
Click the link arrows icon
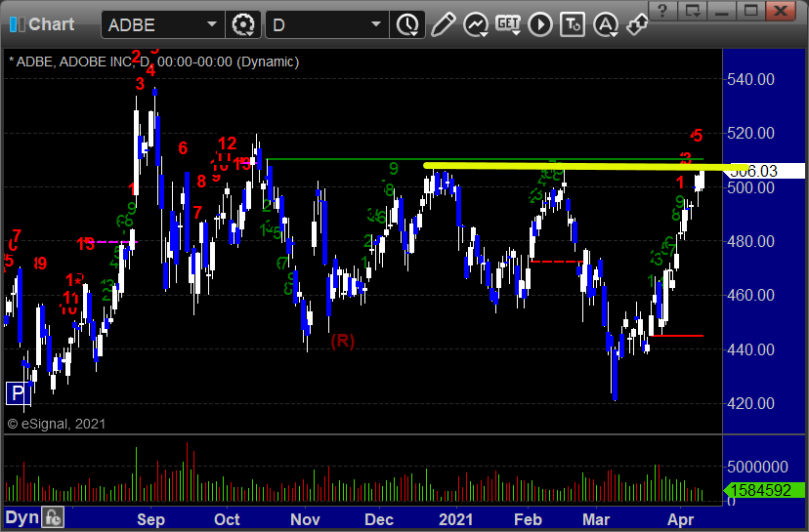click(637, 24)
